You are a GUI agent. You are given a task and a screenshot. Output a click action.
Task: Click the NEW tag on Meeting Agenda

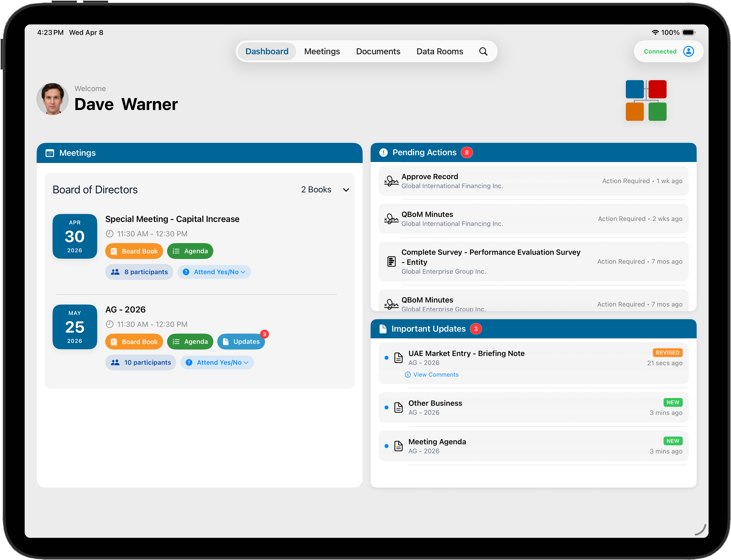click(673, 441)
